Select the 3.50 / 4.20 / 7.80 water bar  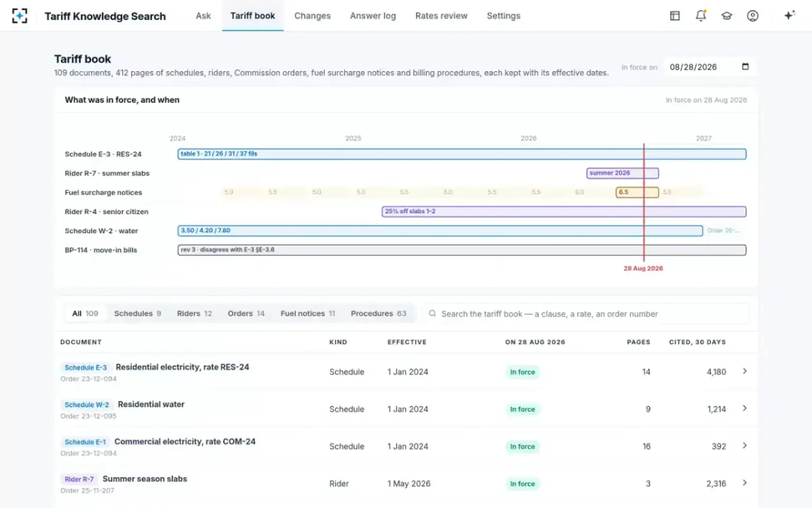pos(441,231)
